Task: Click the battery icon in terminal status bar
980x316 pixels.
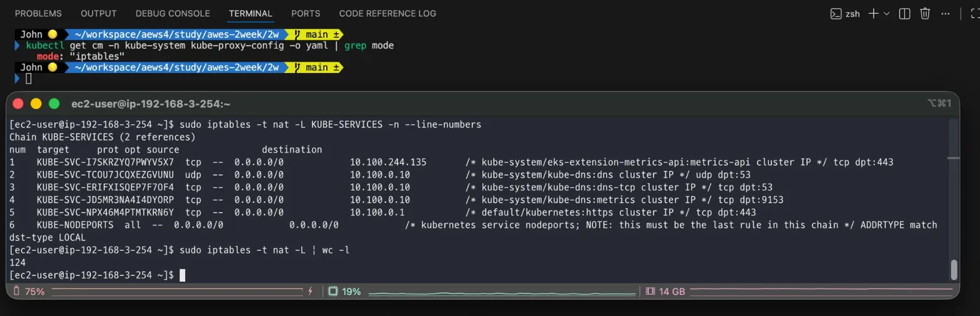Action: click(17, 291)
